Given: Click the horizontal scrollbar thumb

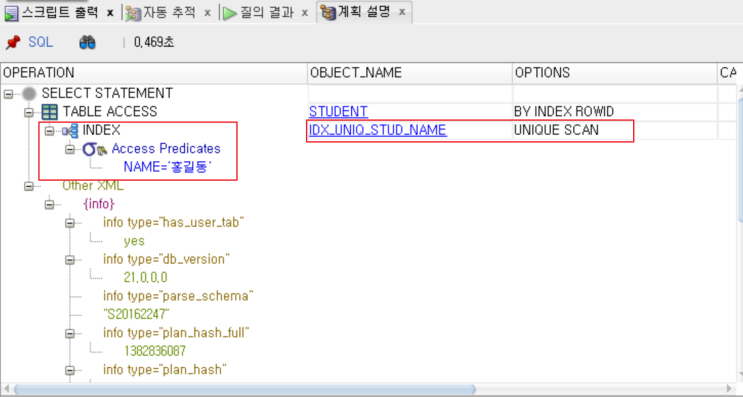Looking at the screenshot, I should 245,389.
